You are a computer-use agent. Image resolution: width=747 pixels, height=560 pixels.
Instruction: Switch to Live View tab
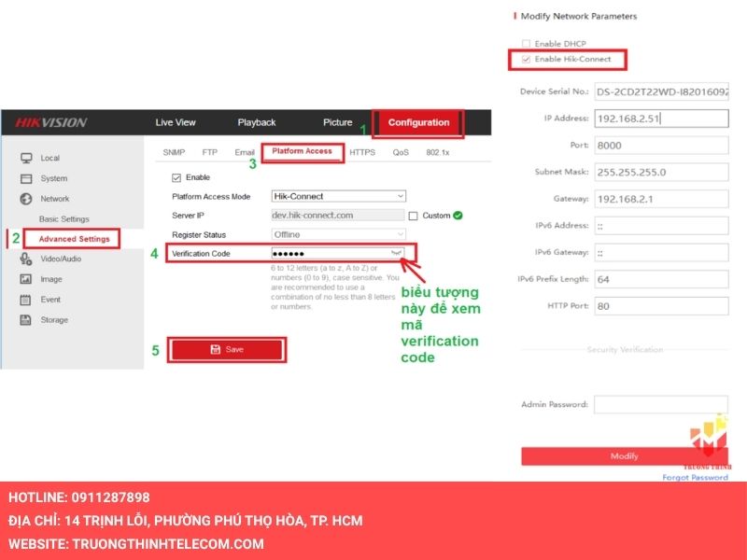pos(176,122)
